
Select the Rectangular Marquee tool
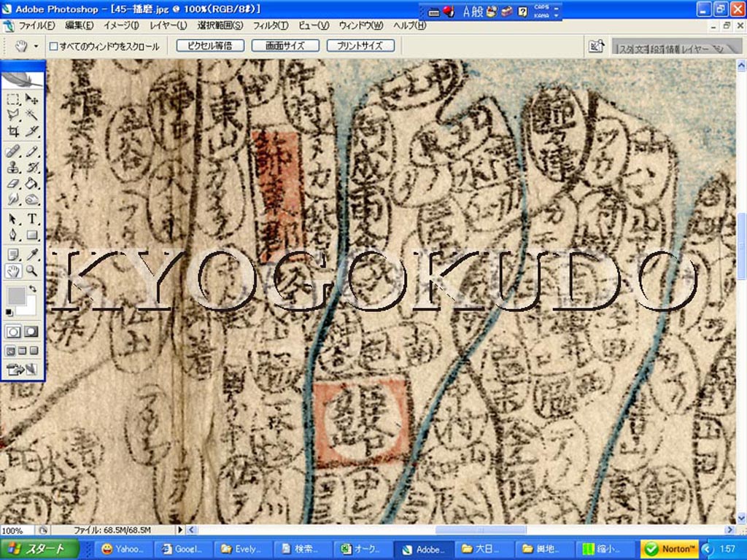click(x=13, y=99)
